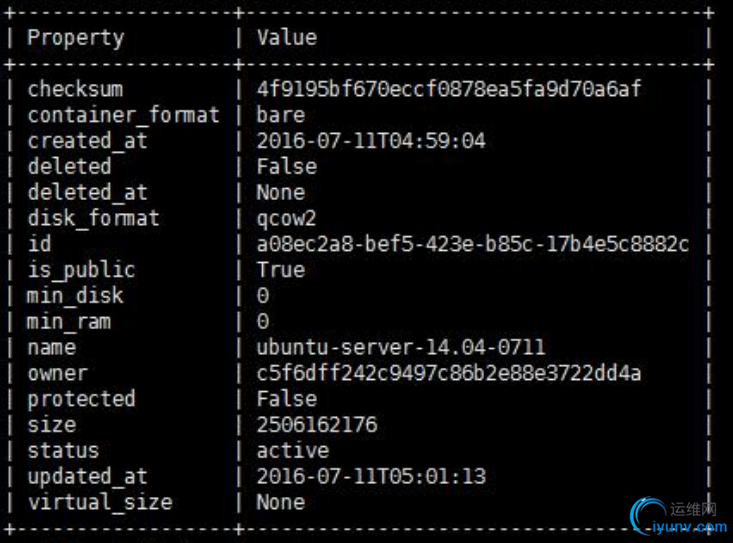The height and width of the screenshot is (543, 733).
Task: Click the bare container format value
Action: tap(280, 115)
